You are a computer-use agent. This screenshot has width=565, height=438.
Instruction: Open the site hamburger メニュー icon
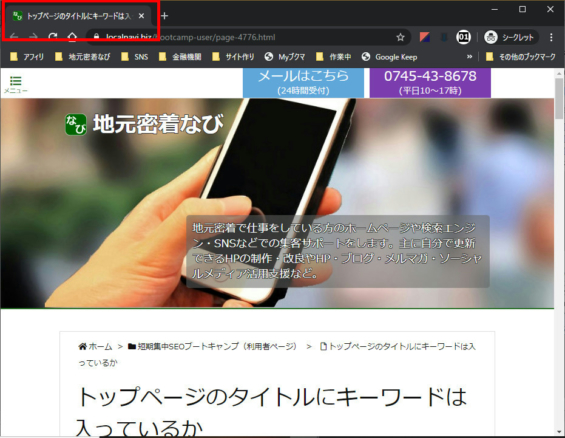(x=15, y=85)
